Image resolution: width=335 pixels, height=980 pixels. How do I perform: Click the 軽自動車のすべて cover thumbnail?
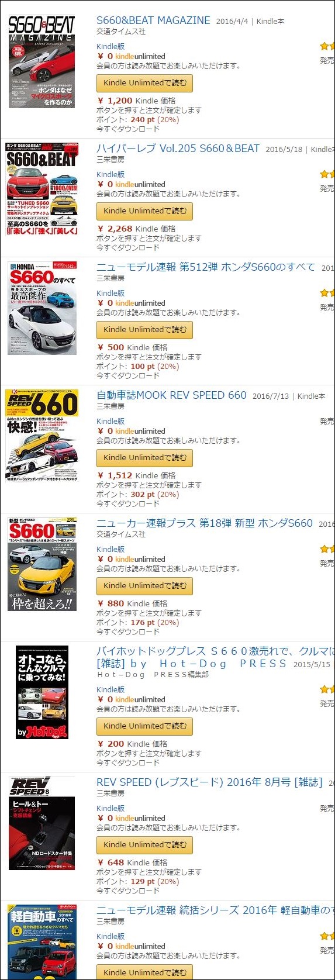(x=42, y=942)
